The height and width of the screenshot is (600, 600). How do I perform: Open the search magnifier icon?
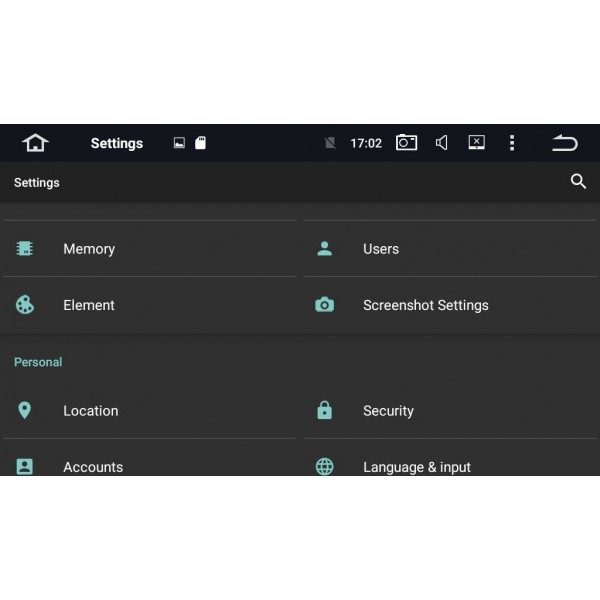pyautogui.click(x=578, y=181)
